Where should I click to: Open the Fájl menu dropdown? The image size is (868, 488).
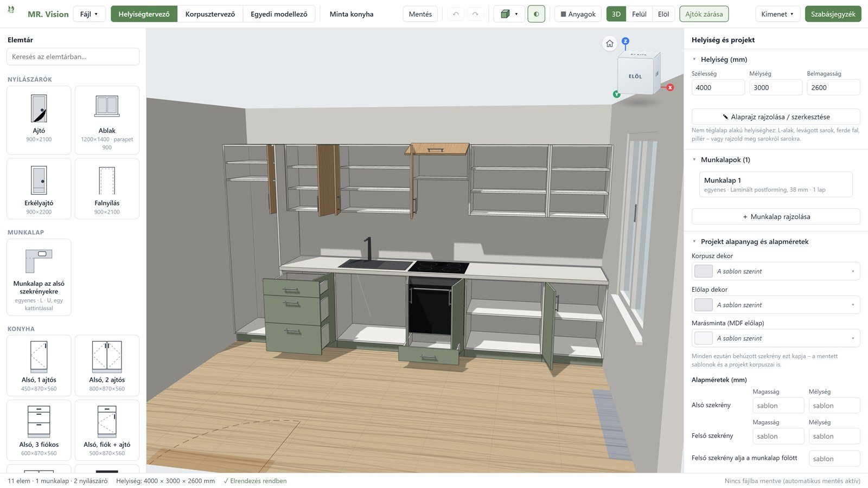pos(89,14)
